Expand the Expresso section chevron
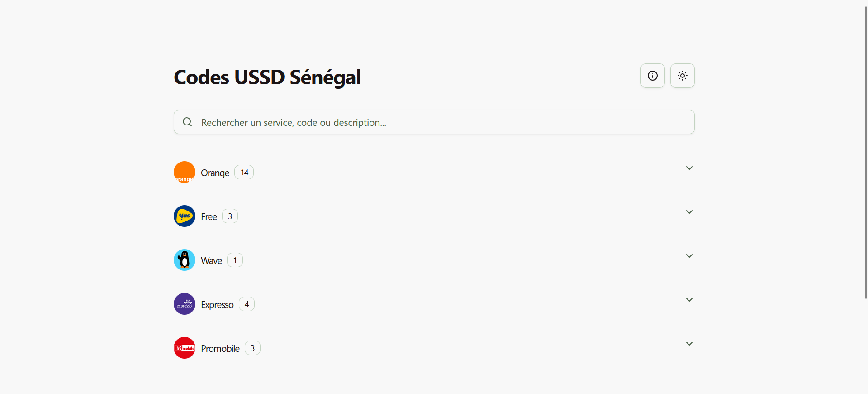 click(689, 300)
